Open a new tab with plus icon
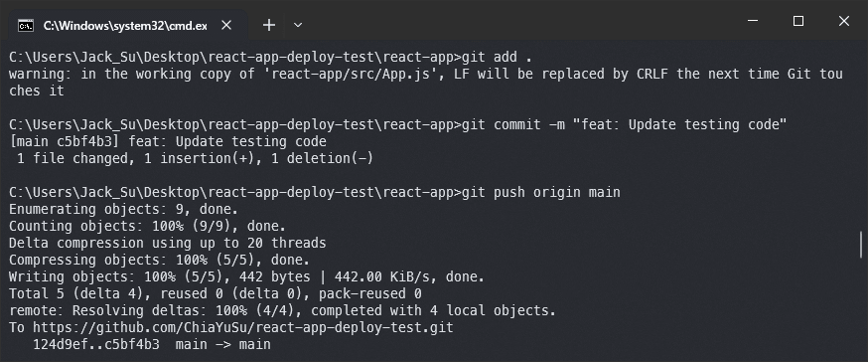 tap(269, 25)
